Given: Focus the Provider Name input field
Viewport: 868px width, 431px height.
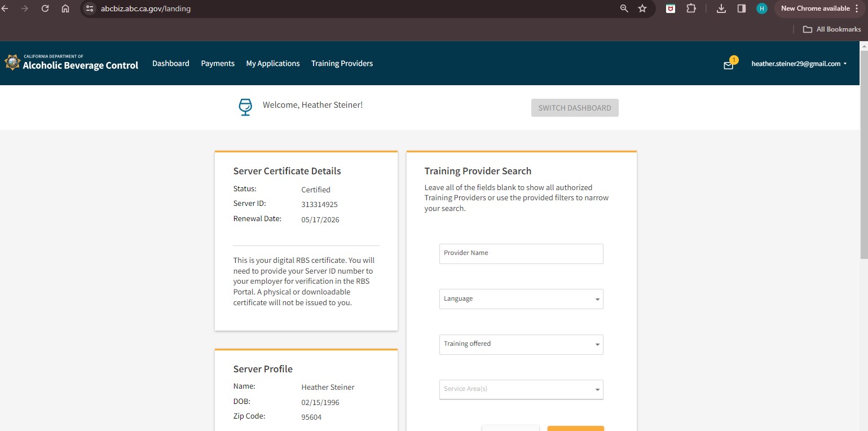Looking at the screenshot, I should [521, 254].
